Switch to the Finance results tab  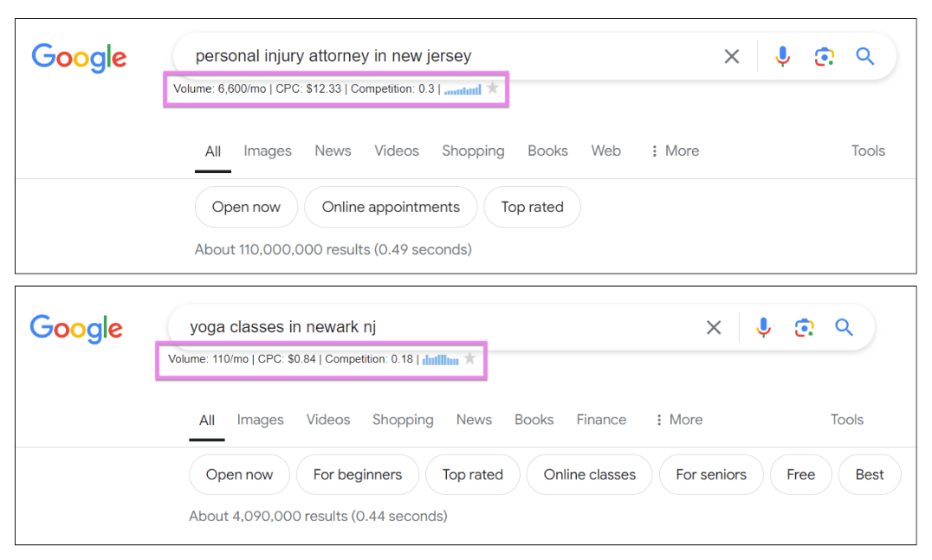[601, 420]
